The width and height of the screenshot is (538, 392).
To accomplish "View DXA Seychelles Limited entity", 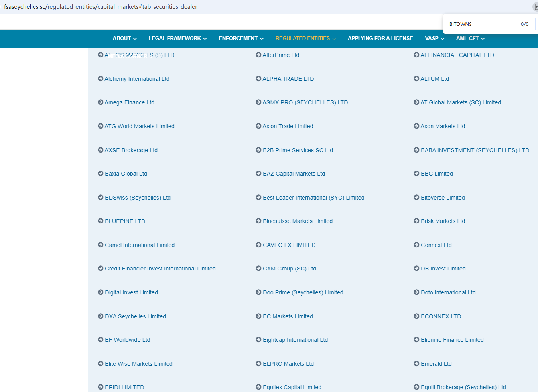I will [136, 316].
